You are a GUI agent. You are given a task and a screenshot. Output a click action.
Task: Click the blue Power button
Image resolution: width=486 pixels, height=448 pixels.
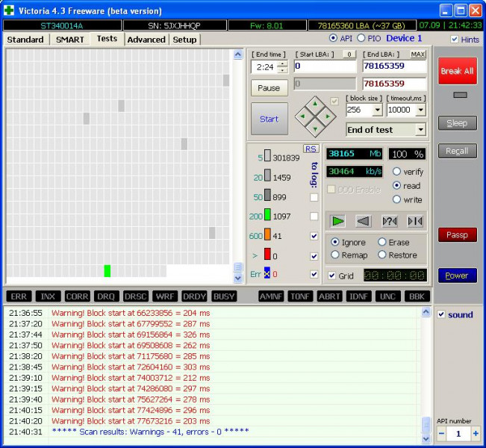click(x=457, y=276)
